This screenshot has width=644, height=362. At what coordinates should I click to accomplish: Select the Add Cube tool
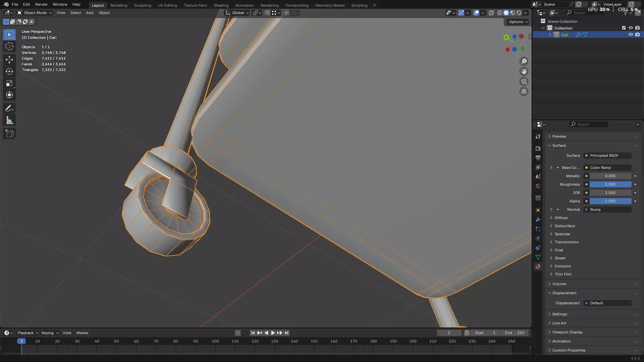[9, 134]
